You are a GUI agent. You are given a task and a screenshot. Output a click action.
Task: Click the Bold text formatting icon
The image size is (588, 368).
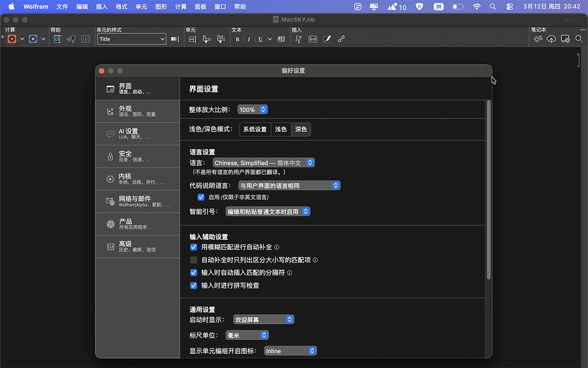click(238, 39)
